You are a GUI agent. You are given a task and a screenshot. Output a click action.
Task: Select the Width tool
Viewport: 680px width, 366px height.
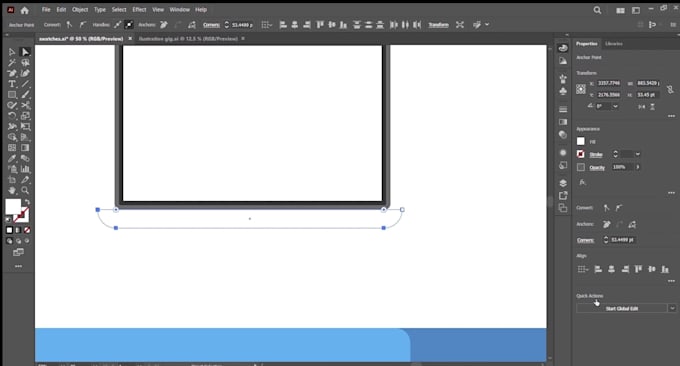(12, 127)
